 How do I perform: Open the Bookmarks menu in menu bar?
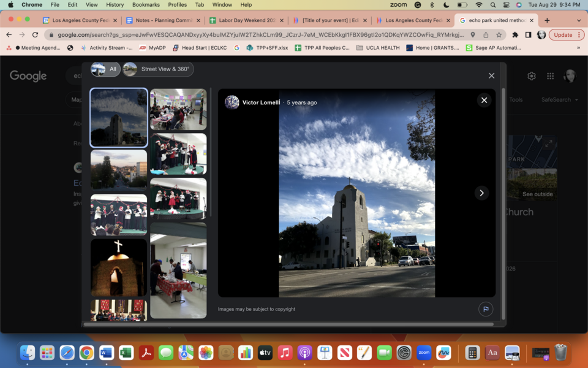pos(146,5)
